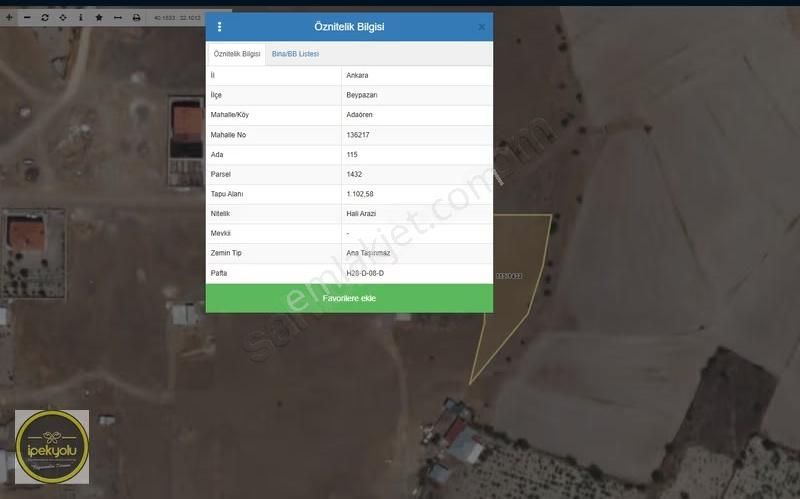Click the 'Pafta' label cell
Screen dimensions: 800x499
pos(273,273)
